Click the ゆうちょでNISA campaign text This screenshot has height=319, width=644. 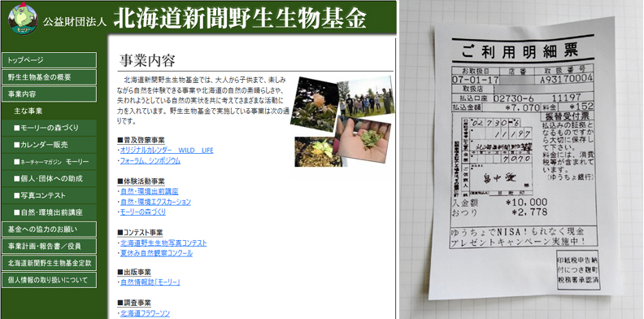(517, 236)
